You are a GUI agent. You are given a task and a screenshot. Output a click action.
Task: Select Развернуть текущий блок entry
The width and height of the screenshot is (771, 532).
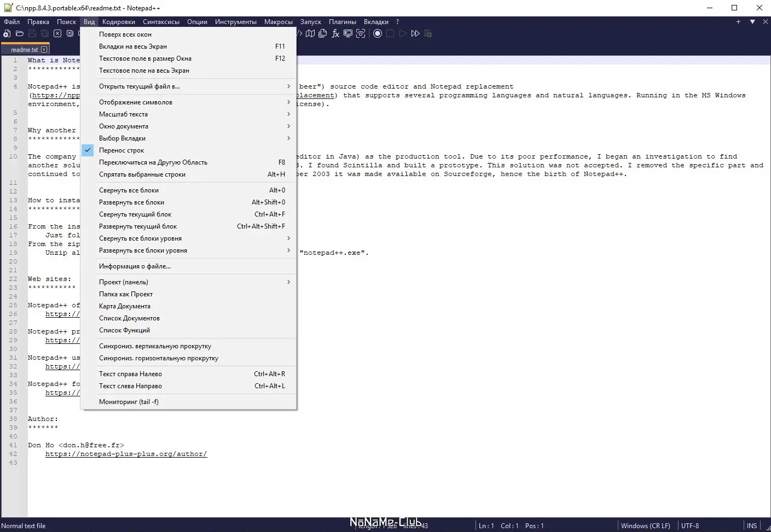click(188, 226)
